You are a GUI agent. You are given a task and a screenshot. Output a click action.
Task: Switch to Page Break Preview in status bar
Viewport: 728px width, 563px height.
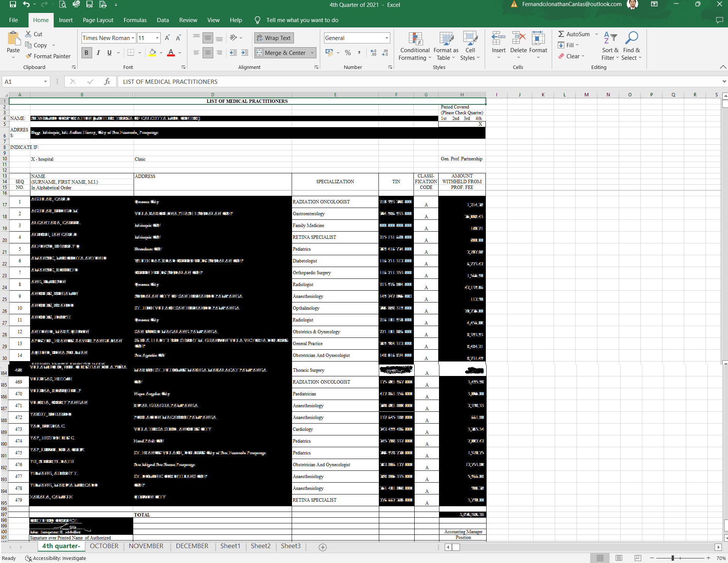click(638, 558)
